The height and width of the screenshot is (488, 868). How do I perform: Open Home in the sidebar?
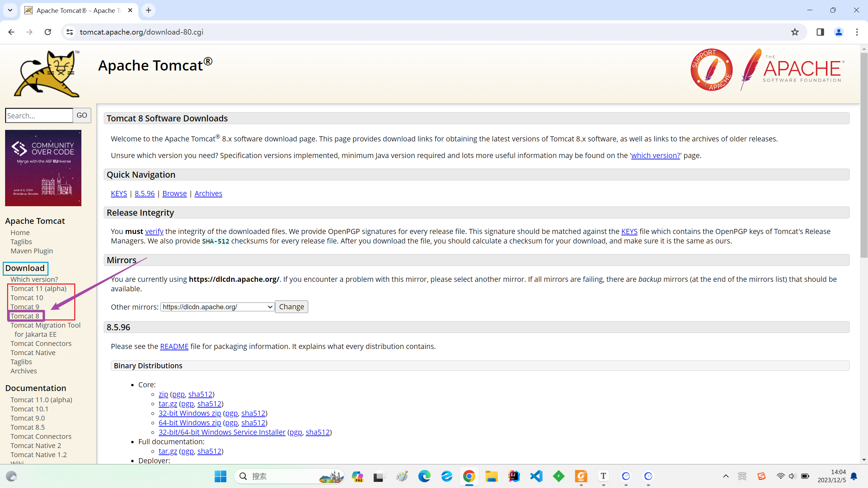tap(20, 232)
